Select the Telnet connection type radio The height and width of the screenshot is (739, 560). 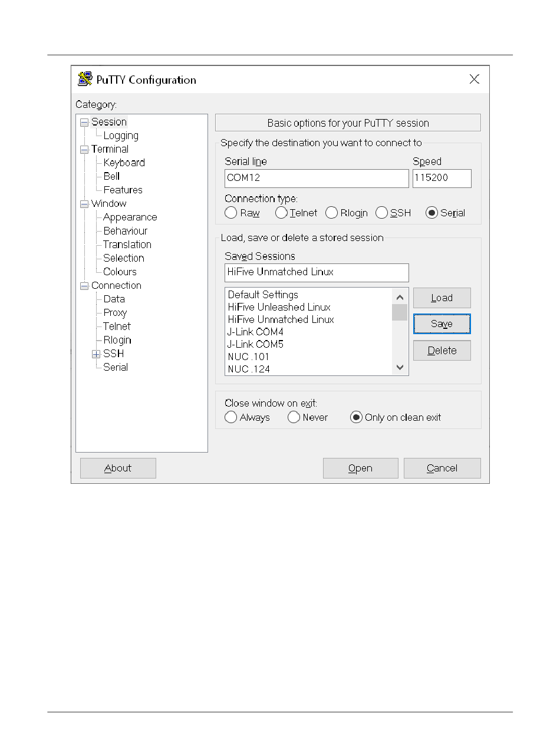tap(281, 213)
